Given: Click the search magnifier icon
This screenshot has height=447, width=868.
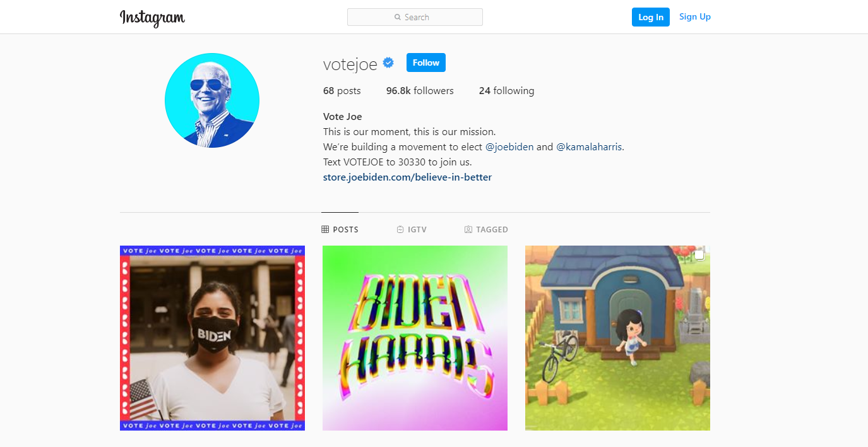Looking at the screenshot, I should [x=398, y=17].
